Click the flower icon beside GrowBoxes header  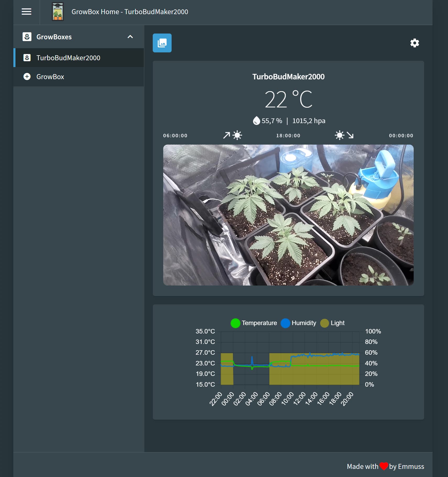[x=27, y=37]
